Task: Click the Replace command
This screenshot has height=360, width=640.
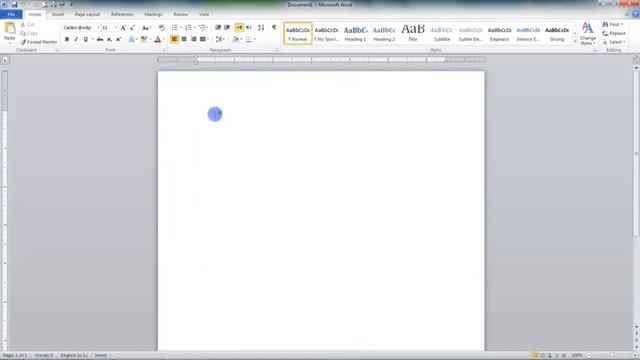Action: (614, 33)
